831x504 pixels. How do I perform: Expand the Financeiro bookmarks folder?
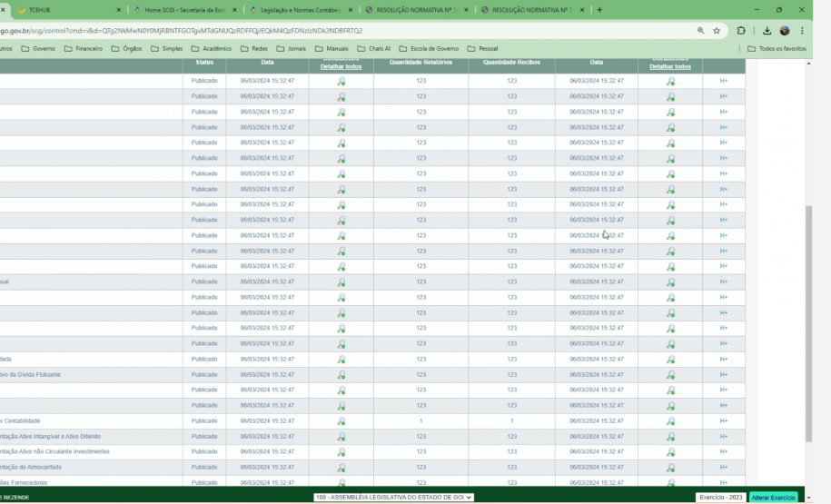(84, 48)
